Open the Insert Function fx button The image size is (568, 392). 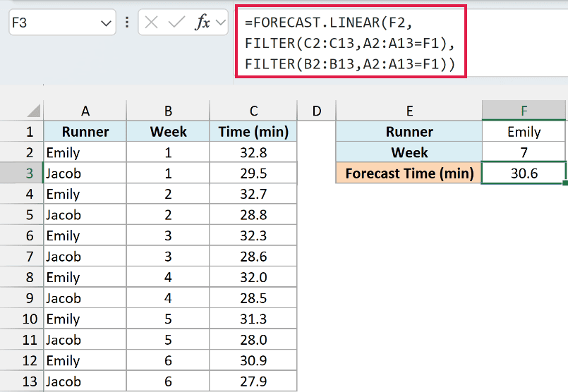point(203,23)
